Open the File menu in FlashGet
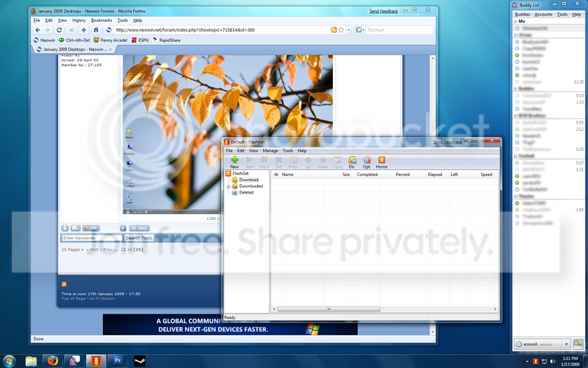Viewport: 588px width, 368px height. pos(229,151)
